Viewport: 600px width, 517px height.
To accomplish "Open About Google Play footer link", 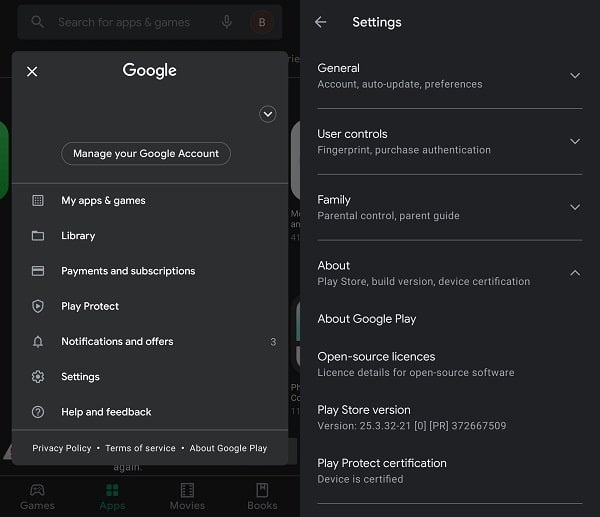I will [x=228, y=448].
